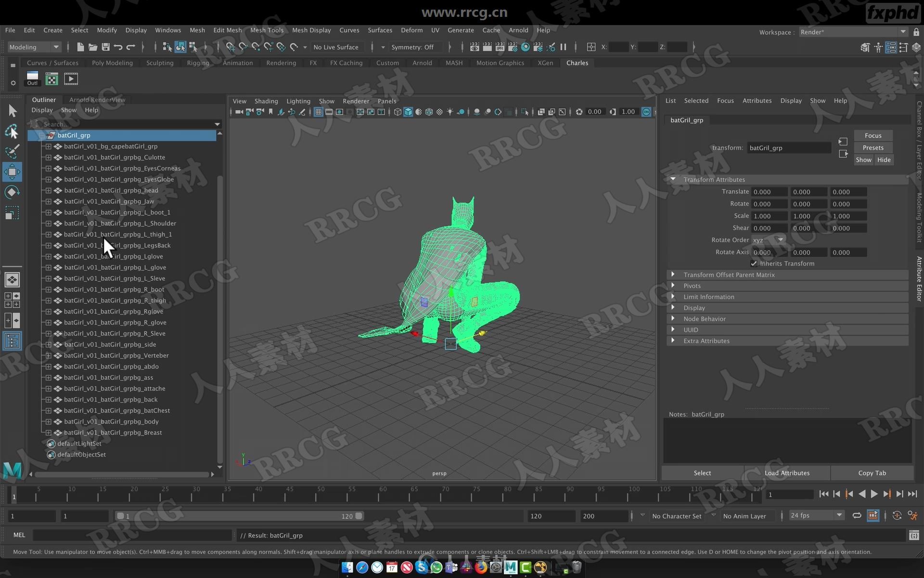Open Attribute Editor Focus menu
Screen dimensions: 924x578
[725, 100]
